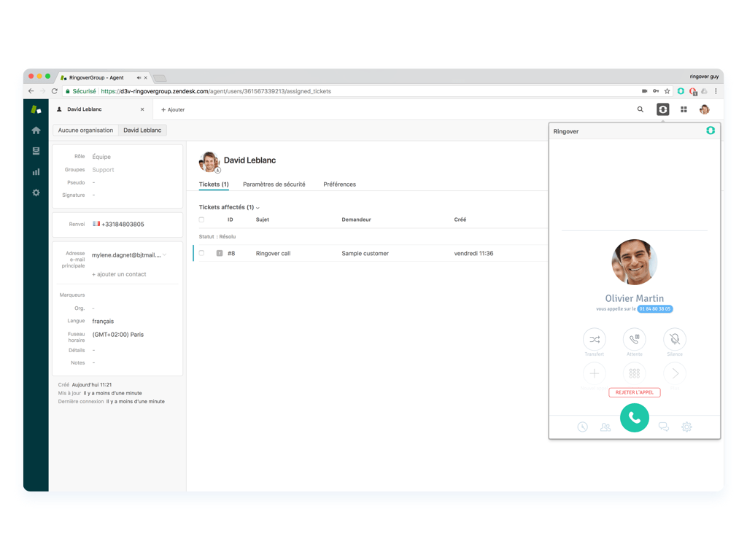This screenshot has width=747, height=560.
Task: Select David Leblanc workspace tab
Action: (101, 109)
